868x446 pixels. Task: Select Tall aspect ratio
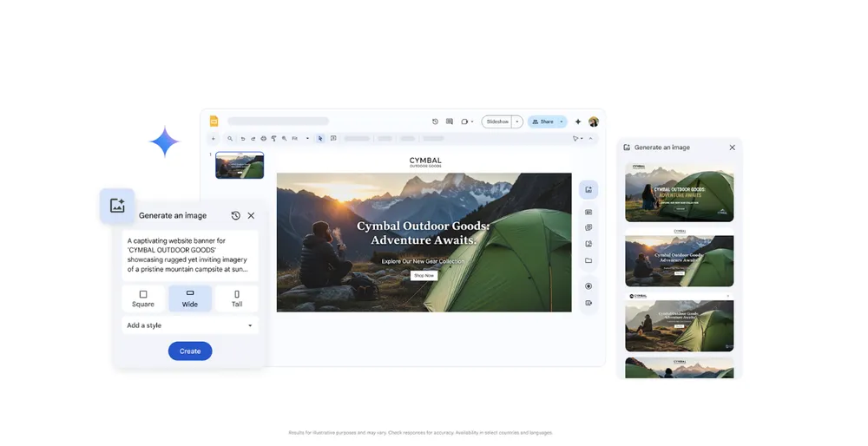[x=237, y=298]
